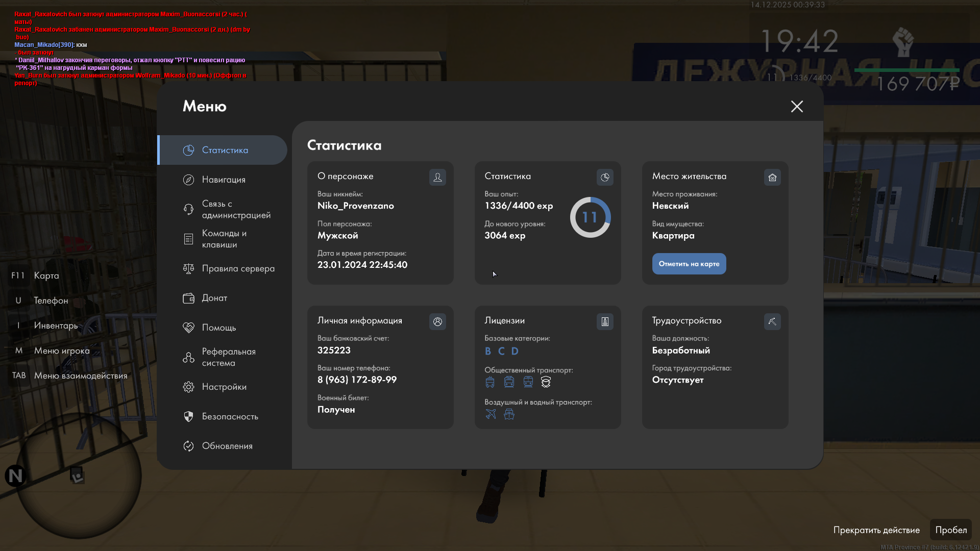Open the Безопасность section
980x551 pixels.
pyautogui.click(x=230, y=416)
